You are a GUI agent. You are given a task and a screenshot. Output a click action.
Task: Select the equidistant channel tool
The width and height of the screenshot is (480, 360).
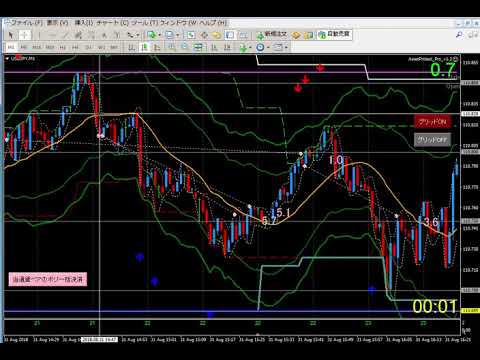pyautogui.click(x=78, y=35)
